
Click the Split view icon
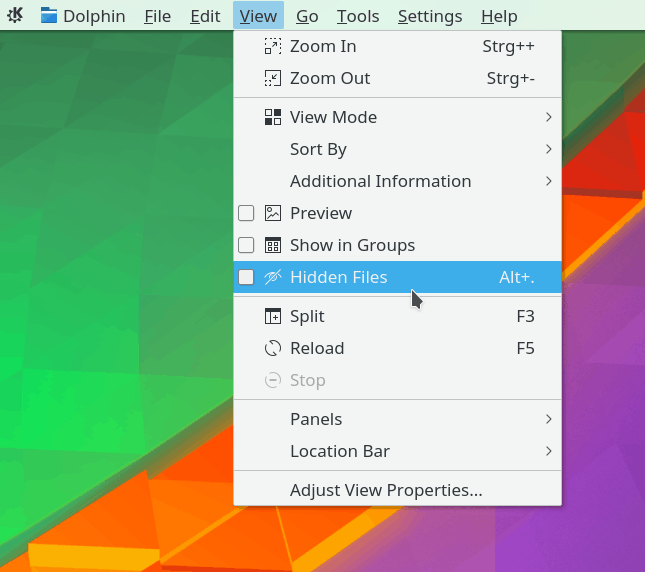click(273, 316)
